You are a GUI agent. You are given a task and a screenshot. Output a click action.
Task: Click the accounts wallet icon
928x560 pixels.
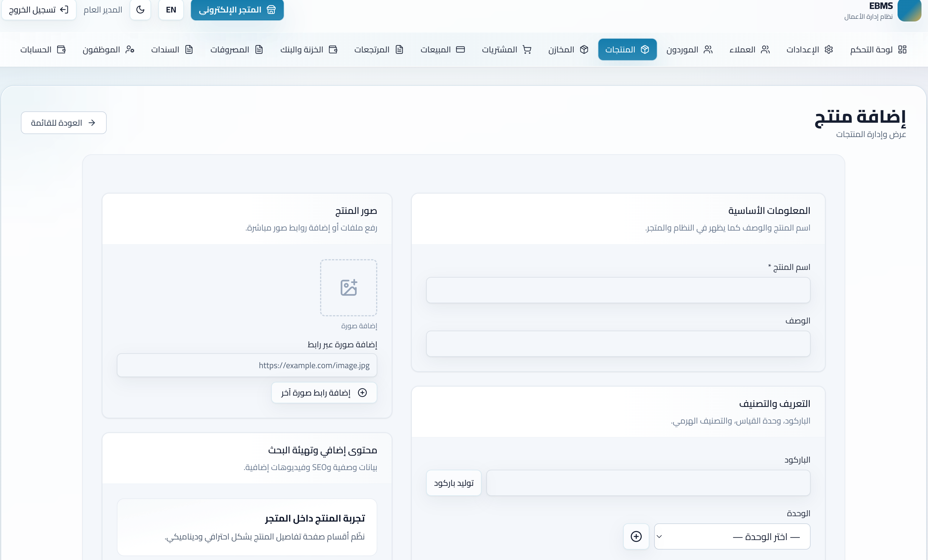point(61,50)
